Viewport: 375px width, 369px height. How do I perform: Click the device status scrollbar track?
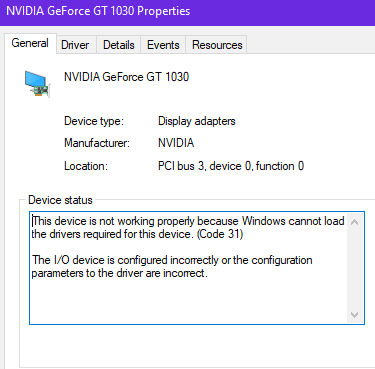(x=355, y=268)
